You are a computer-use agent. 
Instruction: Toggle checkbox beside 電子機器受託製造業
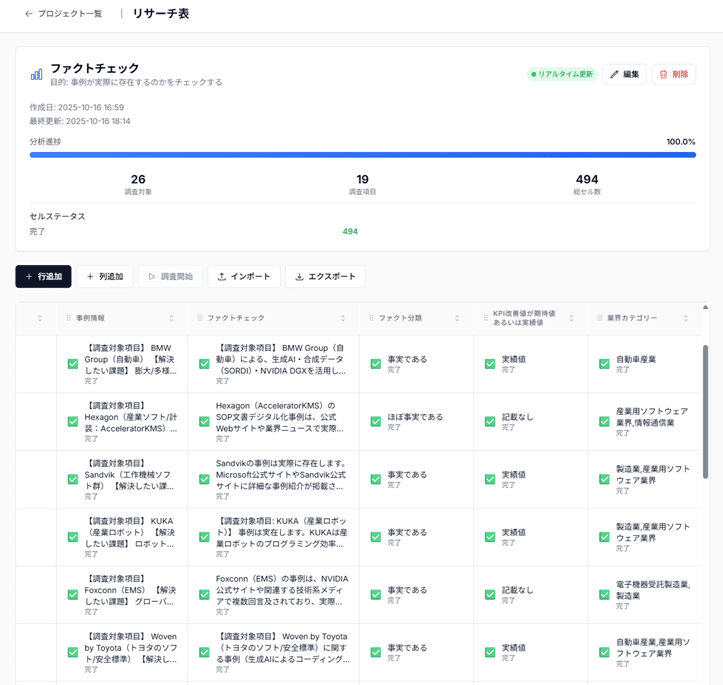click(604, 595)
